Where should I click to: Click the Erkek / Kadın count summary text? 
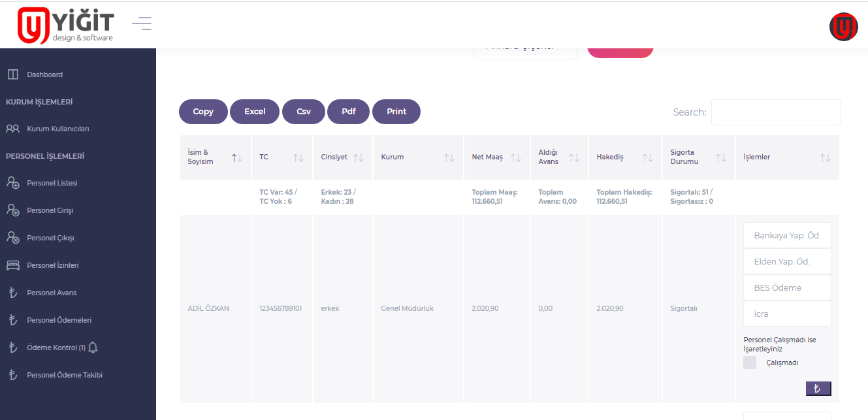pos(338,197)
